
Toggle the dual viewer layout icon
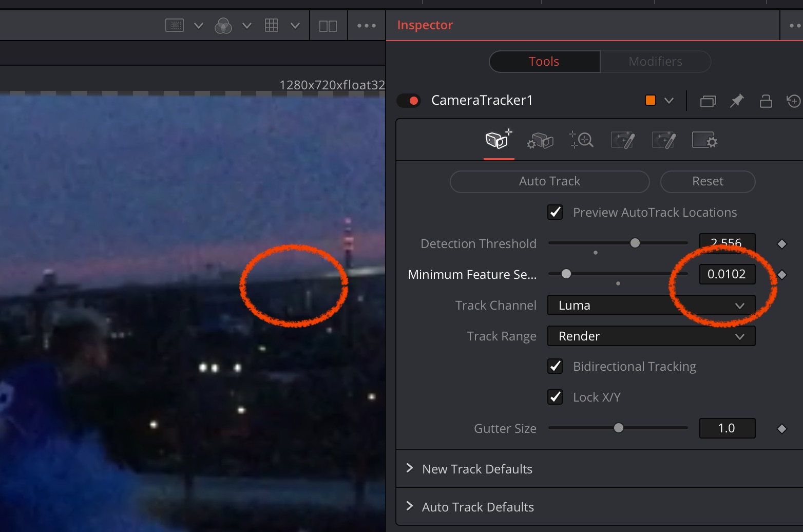coord(328,26)
